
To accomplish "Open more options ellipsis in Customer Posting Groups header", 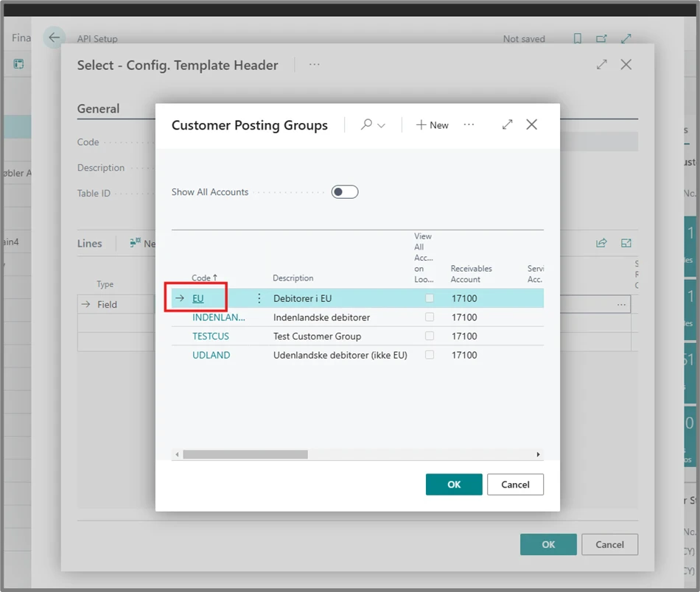I will (469, 124).
